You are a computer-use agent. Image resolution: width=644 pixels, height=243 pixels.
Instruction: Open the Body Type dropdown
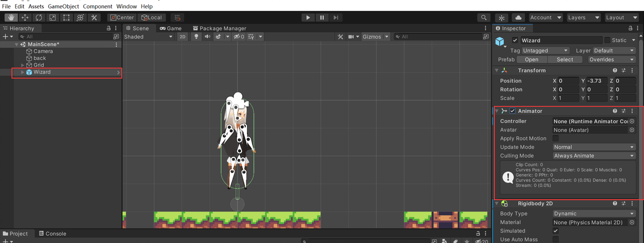tap(594, 213)
